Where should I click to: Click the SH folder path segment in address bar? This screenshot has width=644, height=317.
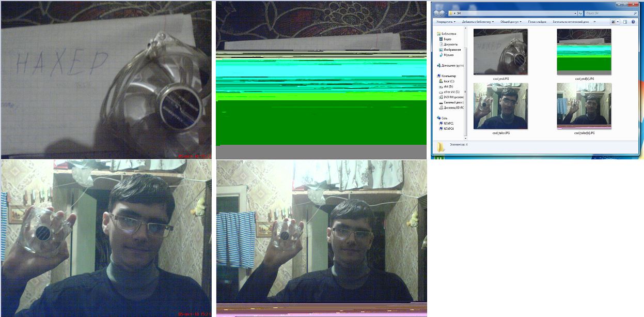click(459, 13)
